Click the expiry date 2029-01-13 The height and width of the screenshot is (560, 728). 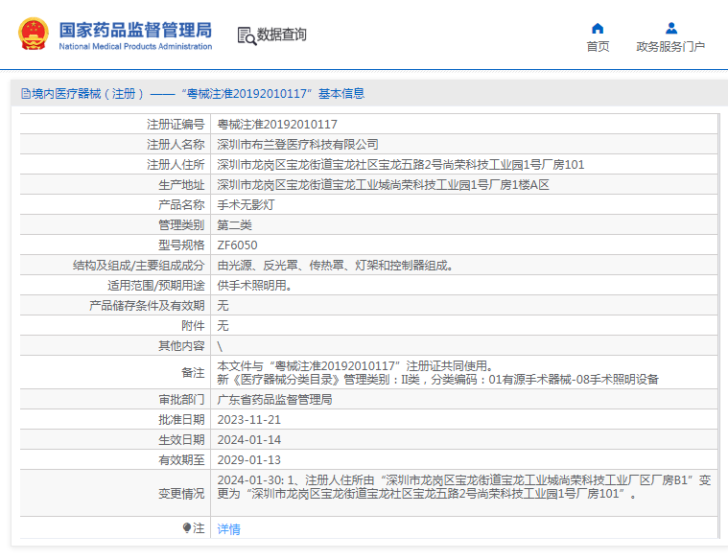coord(249,460)
